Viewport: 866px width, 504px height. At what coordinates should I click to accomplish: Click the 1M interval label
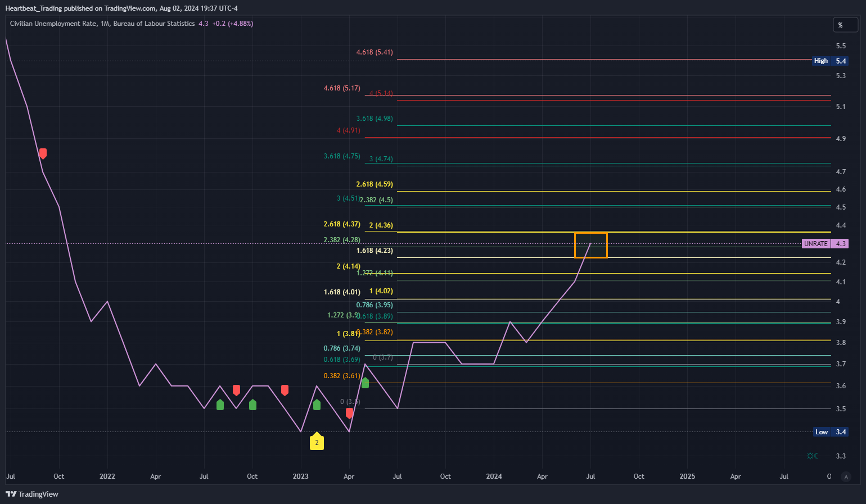105,24
